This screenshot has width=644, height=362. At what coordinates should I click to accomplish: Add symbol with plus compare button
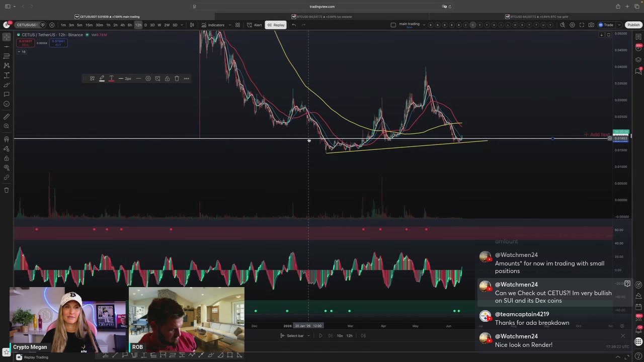click(52, 25)
